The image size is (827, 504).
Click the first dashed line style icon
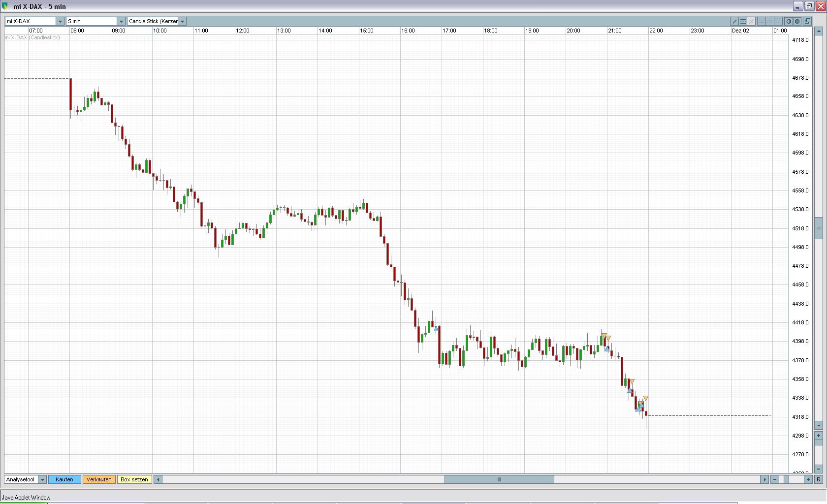click(762, 21)
